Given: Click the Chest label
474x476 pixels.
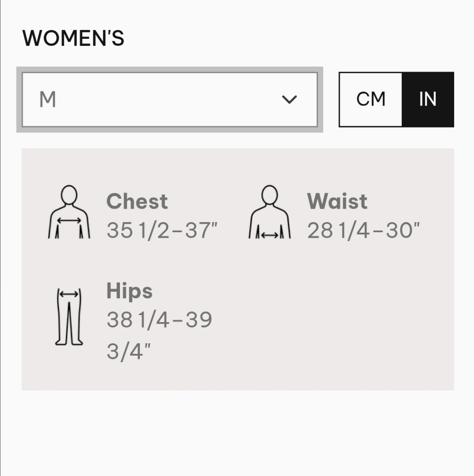Looking at the screenshot, I should pyautogui.click(x=137, y=201).
